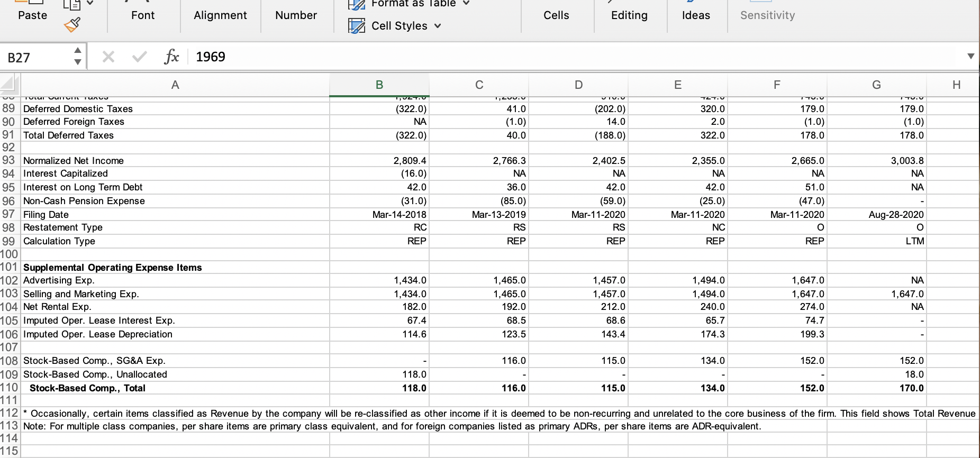Expand Cell Styles dropdown
The height and width of the screenshot is (458, 980).
click(x=438, y=26)
